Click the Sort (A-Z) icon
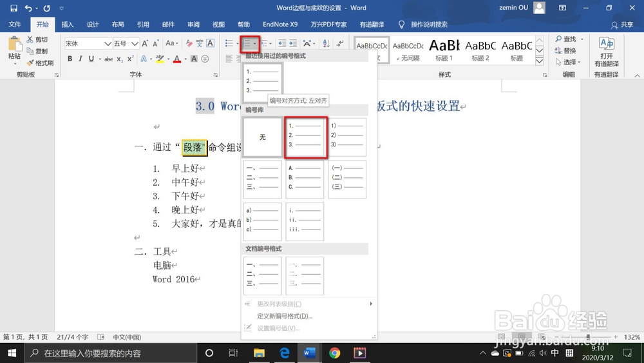 pos(326,43)
